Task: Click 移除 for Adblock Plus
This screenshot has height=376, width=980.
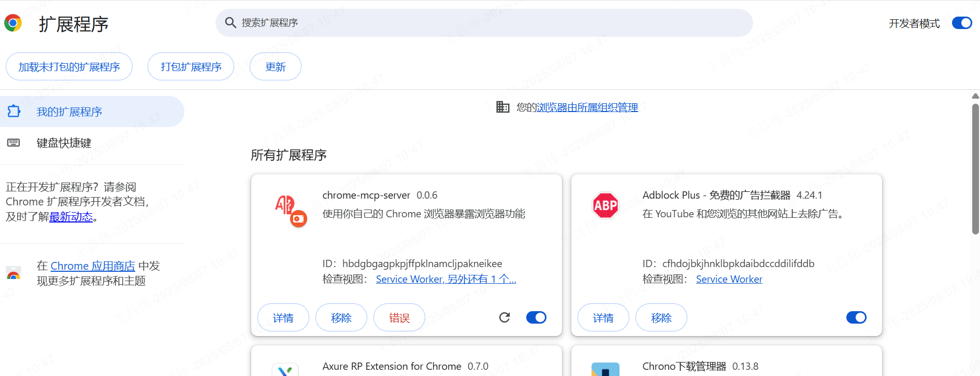Action: 661,317
